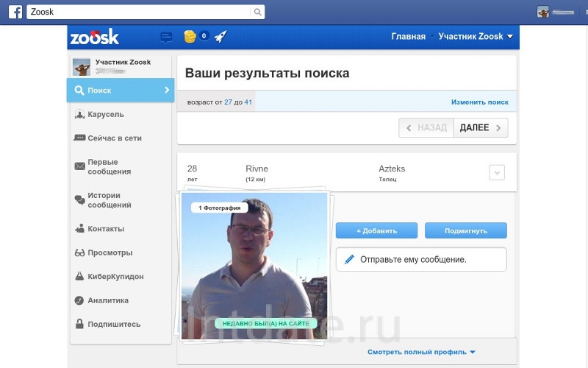Image resolution: width=588 pixels, height=368 pixels.
Task: Click the maximum age value 41
Action: (248, 102)
